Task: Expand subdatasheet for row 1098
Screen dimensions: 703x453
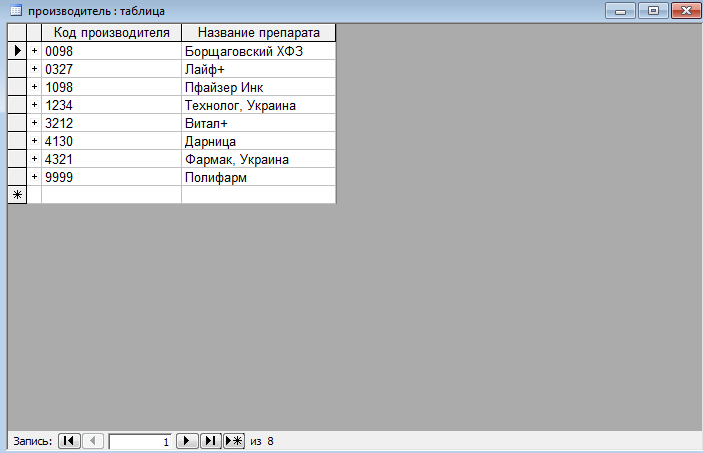Action: click(x=34, y=87)
